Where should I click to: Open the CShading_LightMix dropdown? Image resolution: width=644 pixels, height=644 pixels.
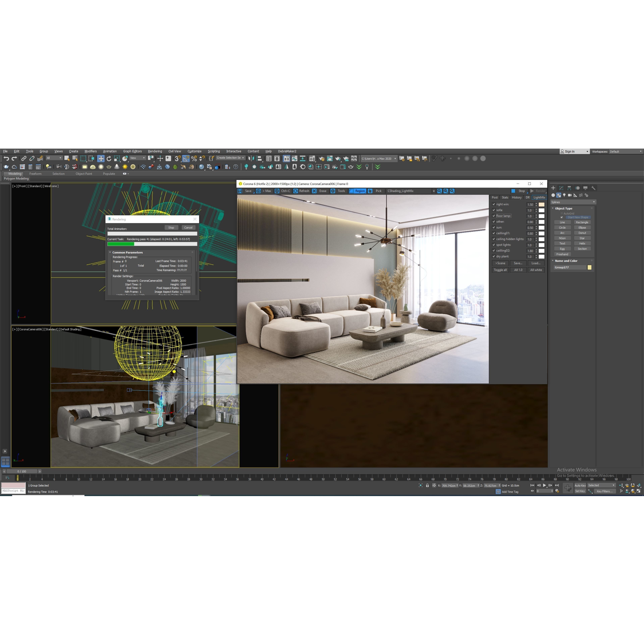click(434, 191)
